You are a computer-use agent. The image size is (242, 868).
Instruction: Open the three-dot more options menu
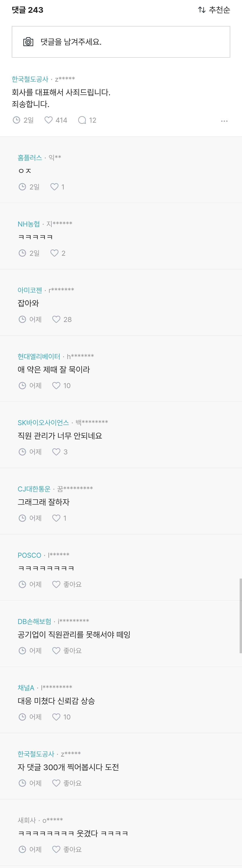click(224, 121)
